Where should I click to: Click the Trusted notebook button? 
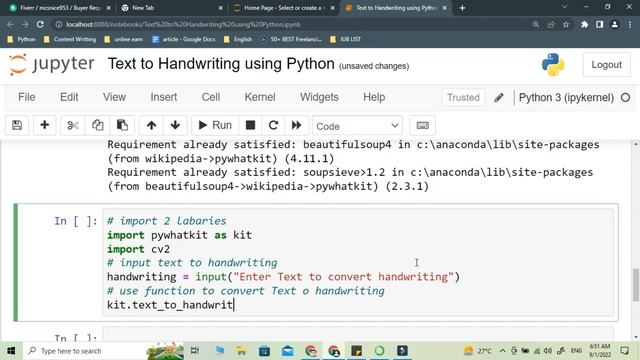tap(463, 98)
